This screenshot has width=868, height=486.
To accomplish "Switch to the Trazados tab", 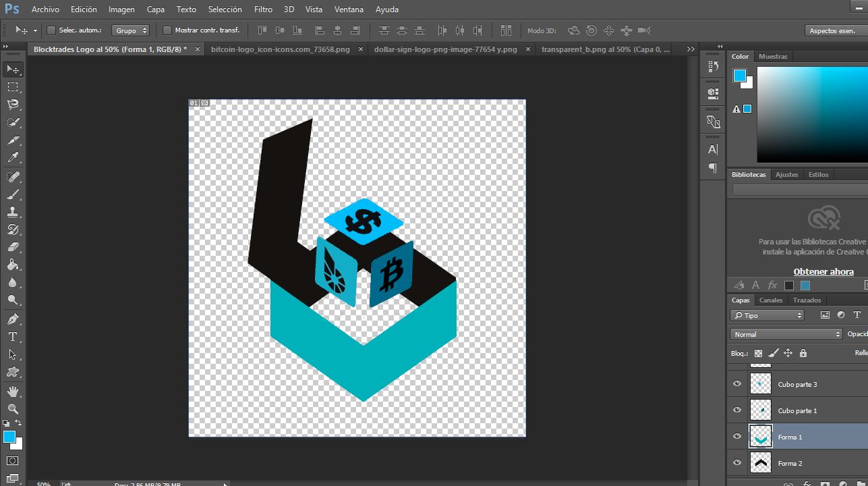I will (807, 300).
